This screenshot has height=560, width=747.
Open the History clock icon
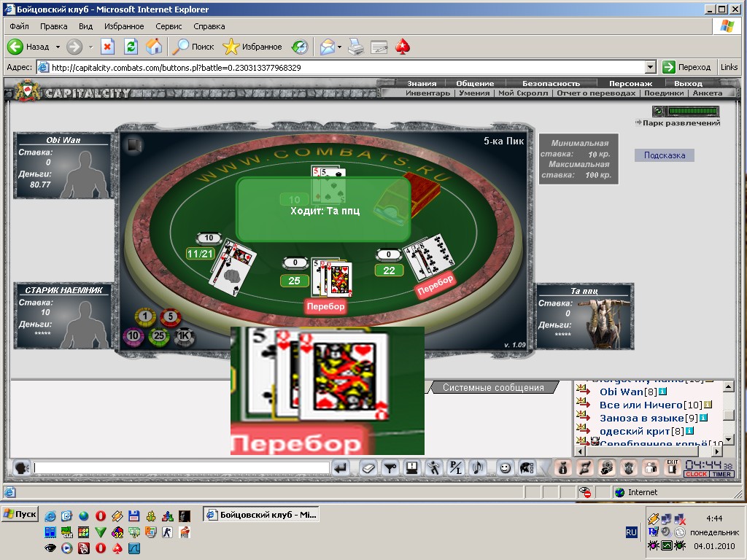[x=300, y=47]
